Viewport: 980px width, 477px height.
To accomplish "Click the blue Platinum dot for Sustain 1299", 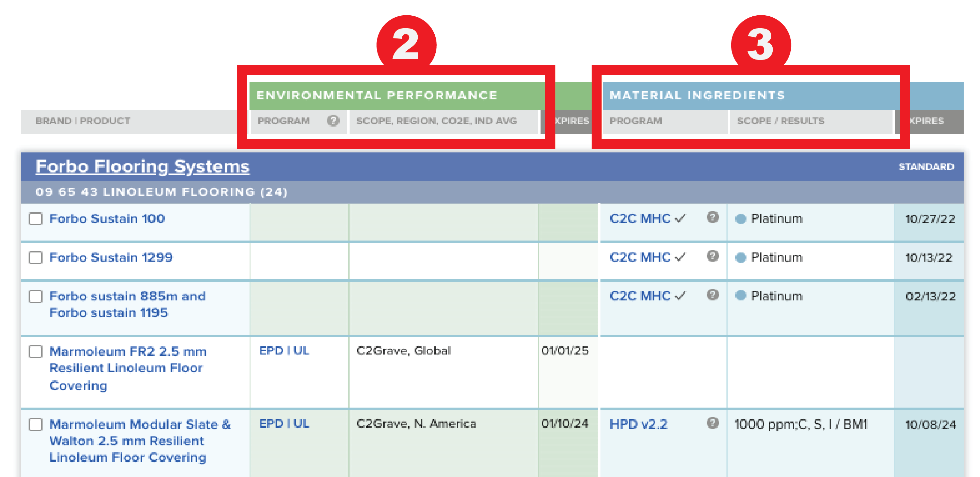I will (x=740, y=258).
